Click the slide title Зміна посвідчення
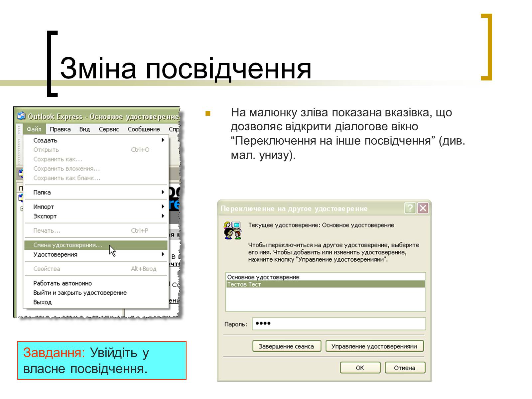 (186, 68)
